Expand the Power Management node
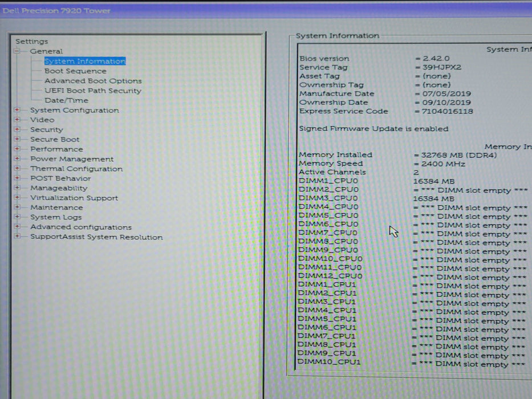This screenshot has width=532, height=399. pyautogui.click(x=17, y=159)
